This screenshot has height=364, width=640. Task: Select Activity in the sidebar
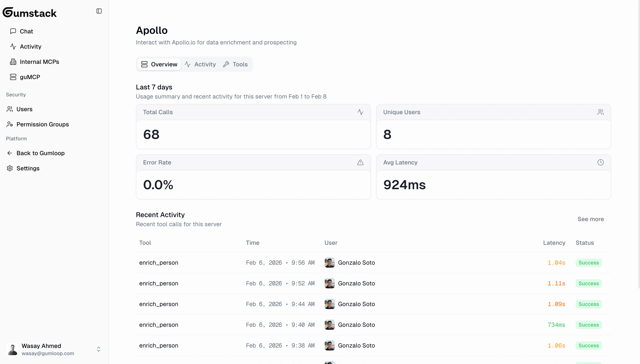(30, 47)
